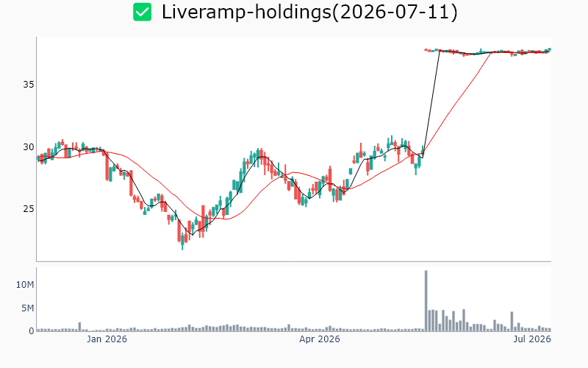This screenshot has width=588, height=368.
Task: Click the black moving average line's steep rise
Action: [431, 105]
